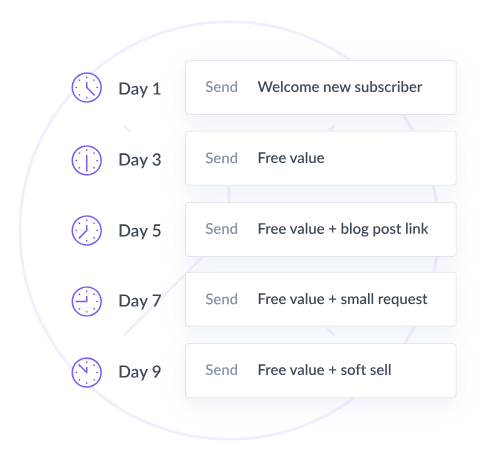
Task: Select the Day 7 label
Action: (x=140, y=301)
